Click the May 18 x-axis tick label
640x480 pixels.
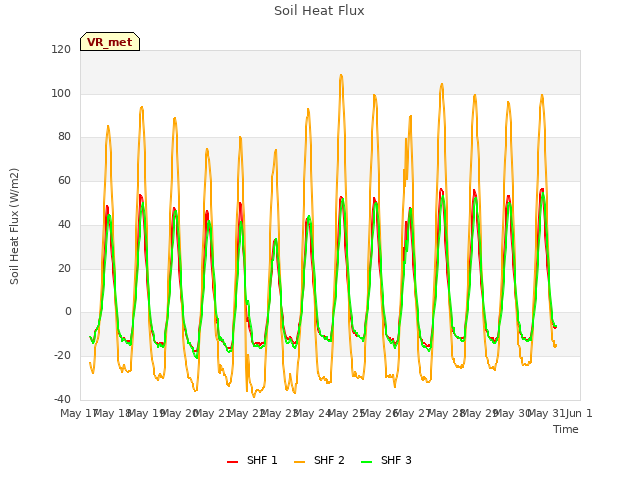tap(112, 413)
